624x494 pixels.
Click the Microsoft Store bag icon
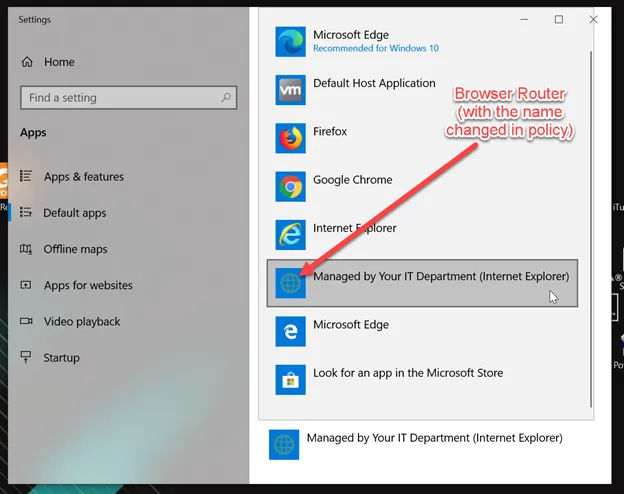pos(291,380)
